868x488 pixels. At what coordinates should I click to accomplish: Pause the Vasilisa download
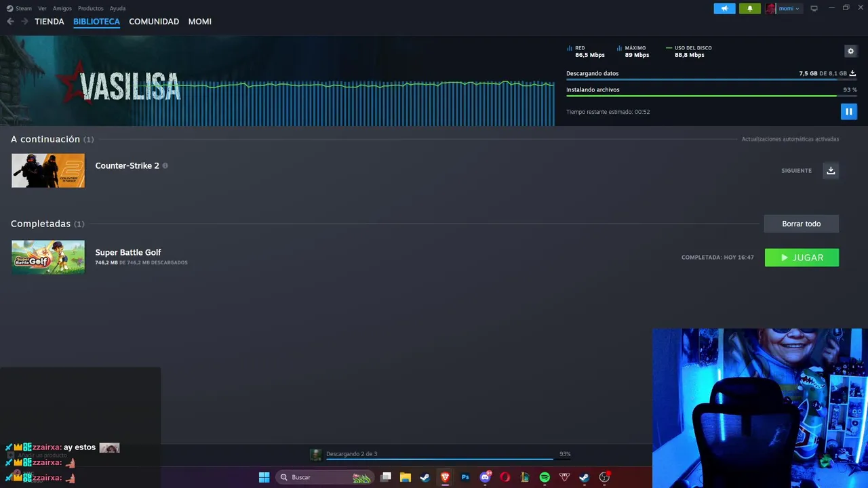coord(848,111)
